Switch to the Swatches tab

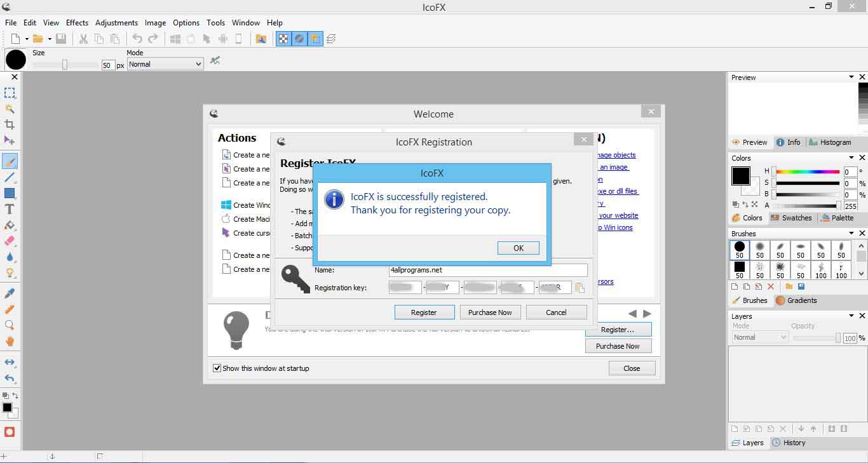tap(791, 218)
